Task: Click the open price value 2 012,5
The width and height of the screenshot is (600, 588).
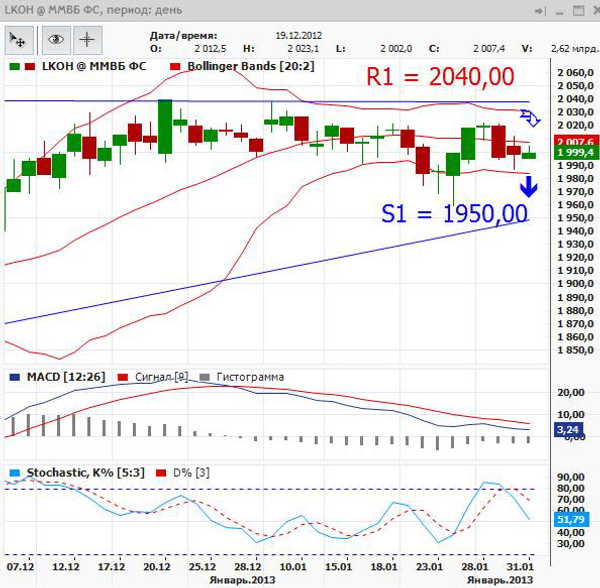Action: pyautogui.click(x=210, y=49)
